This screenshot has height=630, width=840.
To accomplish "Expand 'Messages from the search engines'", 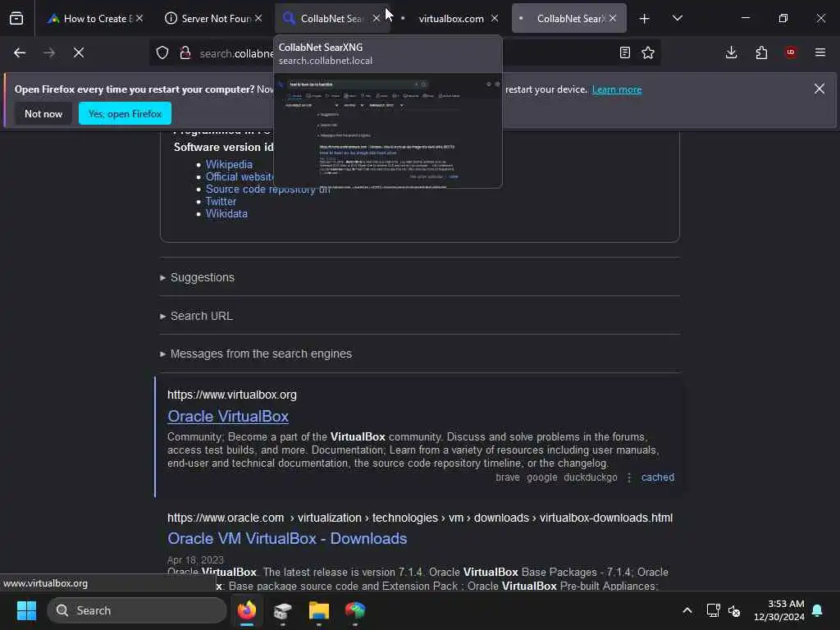I will click(256, 354).
